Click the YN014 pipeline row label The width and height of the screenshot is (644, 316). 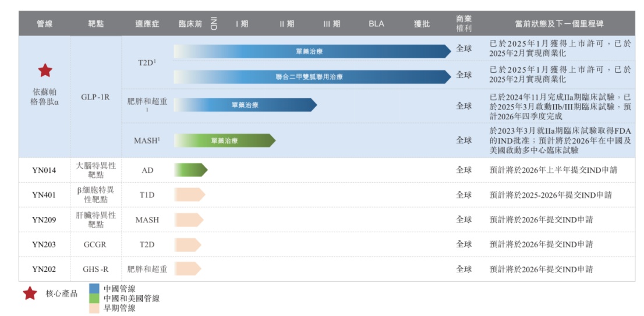[x=44, y=170]
